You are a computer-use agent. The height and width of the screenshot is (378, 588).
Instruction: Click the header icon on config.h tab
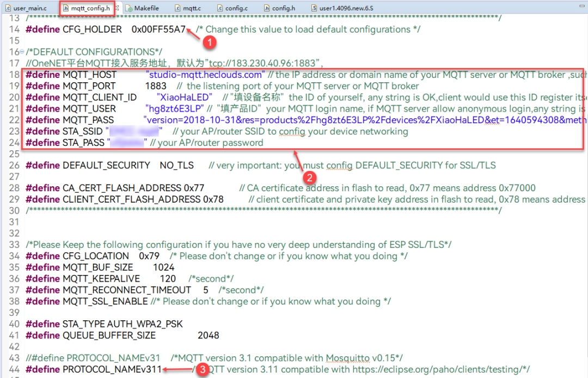pyautogui.click(x=267, y=8)
